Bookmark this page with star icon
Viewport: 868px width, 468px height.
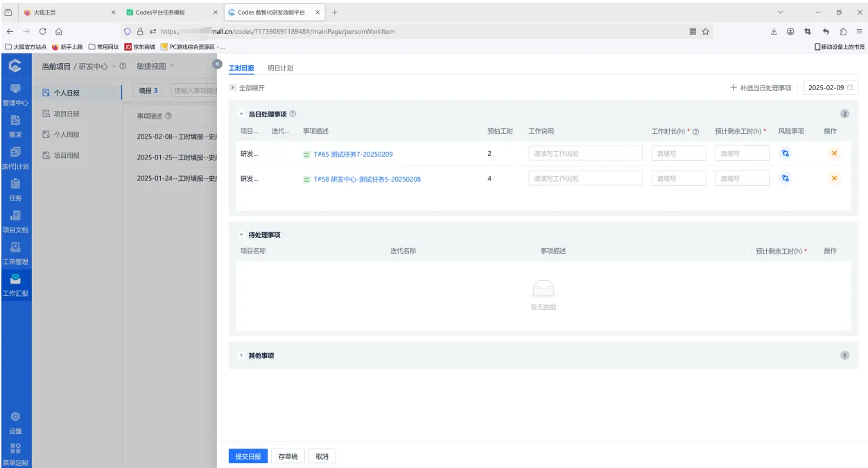706,31
